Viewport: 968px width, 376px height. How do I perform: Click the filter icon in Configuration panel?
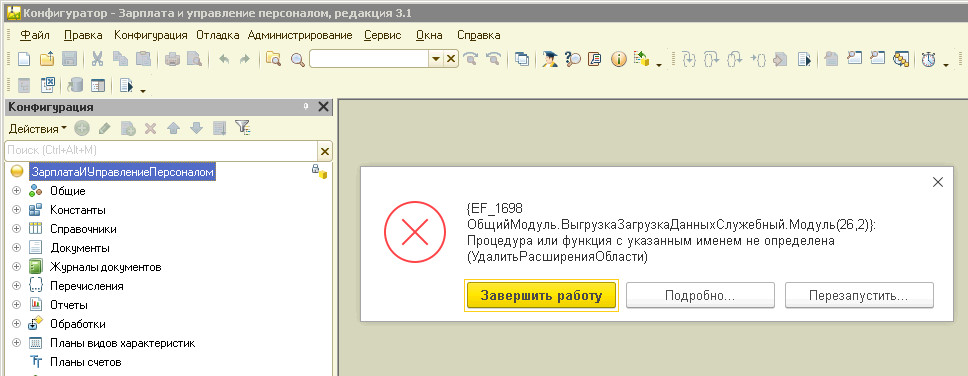243,128
